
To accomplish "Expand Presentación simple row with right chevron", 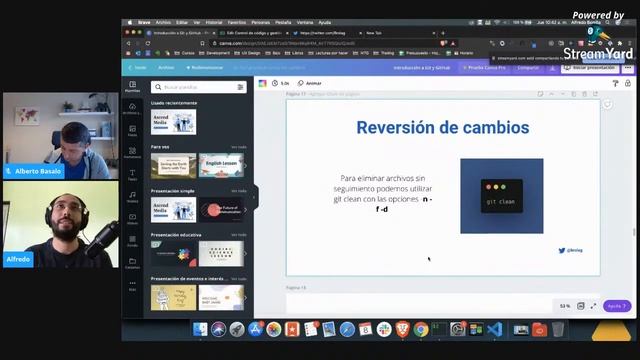I will click(245, 210).
